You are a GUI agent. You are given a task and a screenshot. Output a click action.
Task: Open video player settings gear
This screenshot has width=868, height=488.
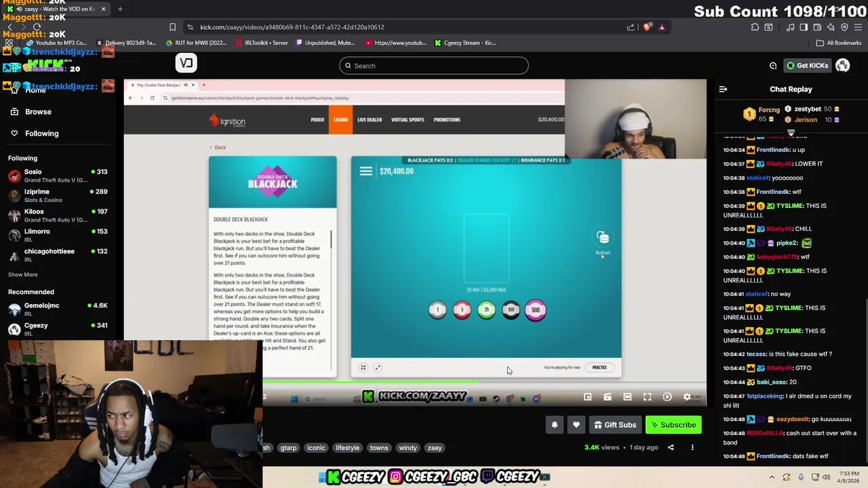pyautogui.click(x=687, y=397)
